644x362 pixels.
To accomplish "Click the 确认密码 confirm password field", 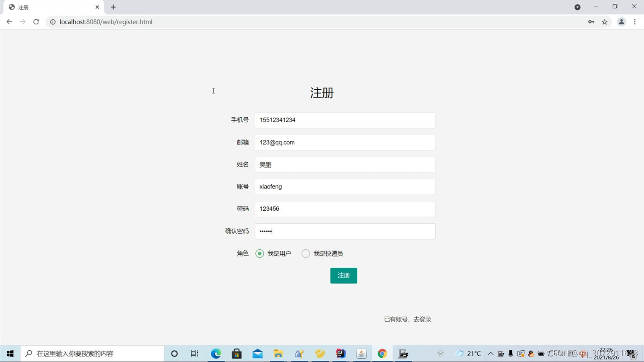I will (345, 231).
